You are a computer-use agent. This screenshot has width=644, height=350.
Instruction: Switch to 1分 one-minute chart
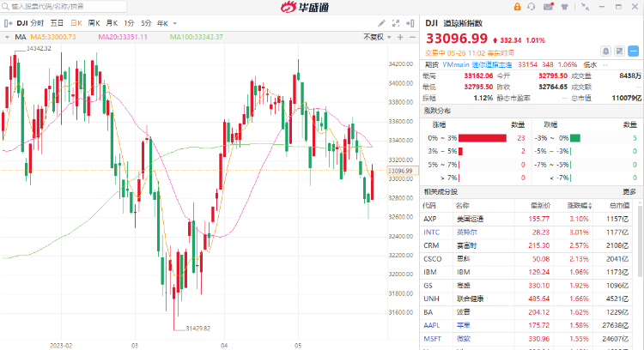(x=130, y=23)
